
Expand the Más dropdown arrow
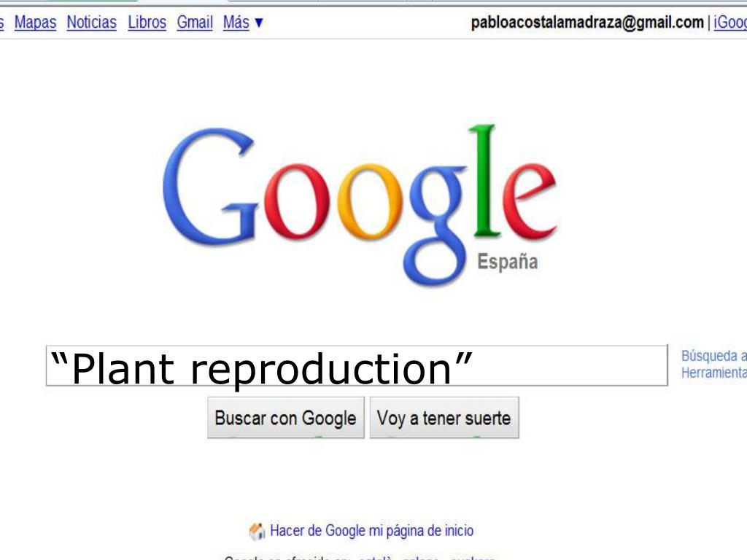coord(259,23)
